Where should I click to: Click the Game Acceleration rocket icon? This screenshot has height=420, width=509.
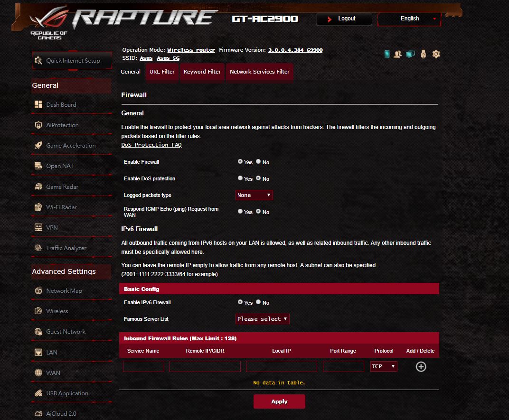[38, 145]
